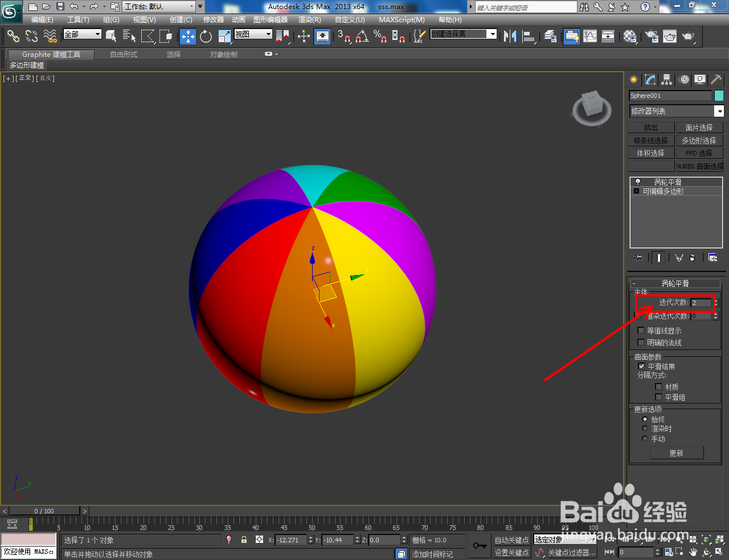Click the Sphere001 object color swatch

click(719, 96)
